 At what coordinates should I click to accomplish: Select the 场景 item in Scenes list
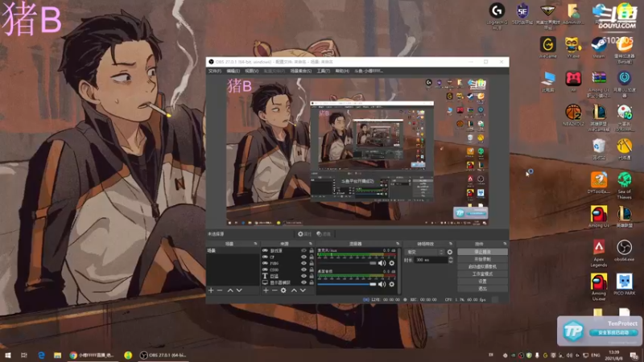(x=233, y=250)
